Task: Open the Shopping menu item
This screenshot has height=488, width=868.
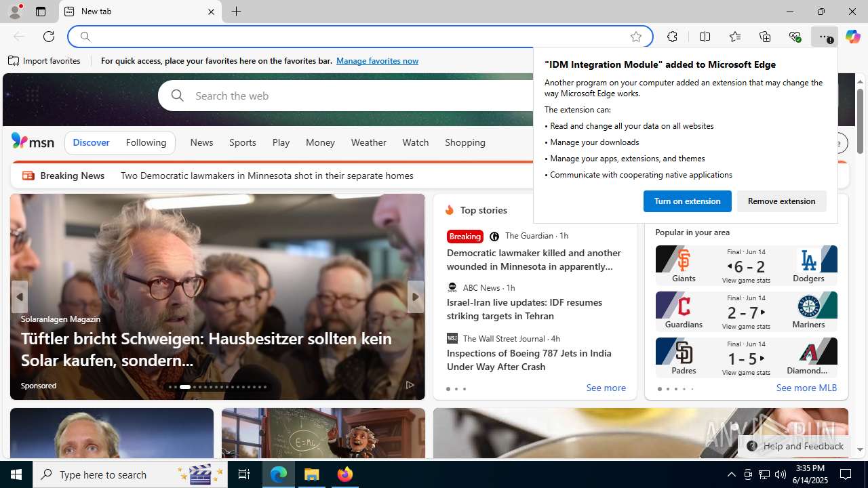Action: pyautogui.click(x=465, y=142)
